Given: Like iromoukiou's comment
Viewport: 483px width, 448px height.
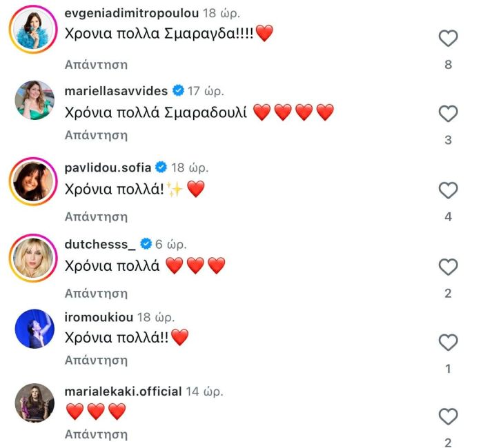Looking at the screenshot, I should [448, 342].
